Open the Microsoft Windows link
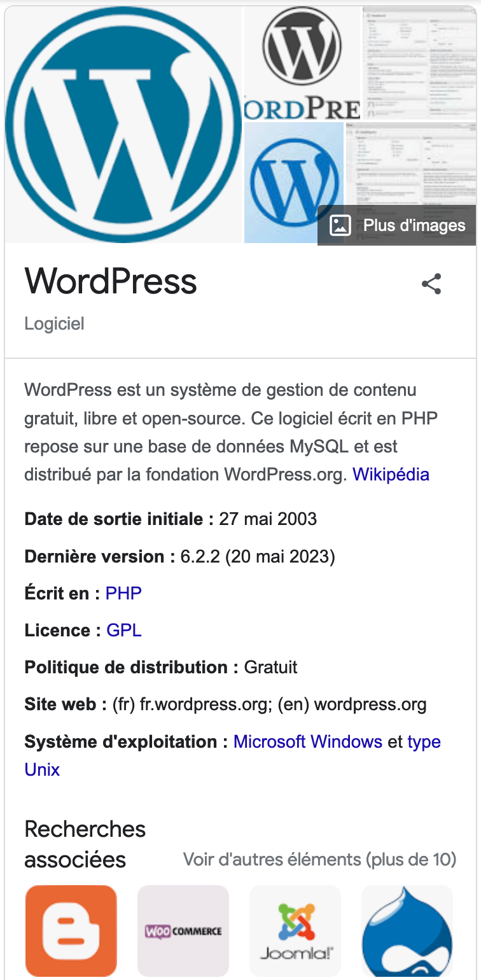The width and height of the screenshot is (481, 980). [308, 741]
